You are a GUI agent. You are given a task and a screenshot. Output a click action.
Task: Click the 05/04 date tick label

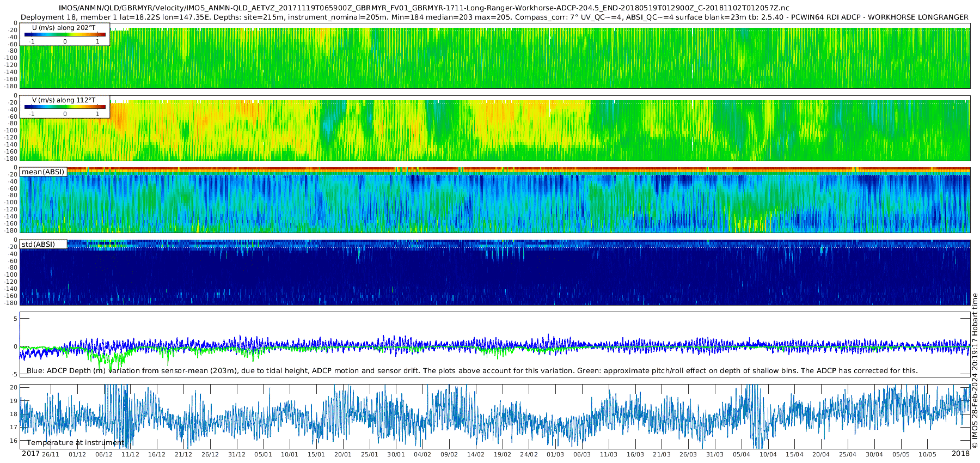pos(742,454)
